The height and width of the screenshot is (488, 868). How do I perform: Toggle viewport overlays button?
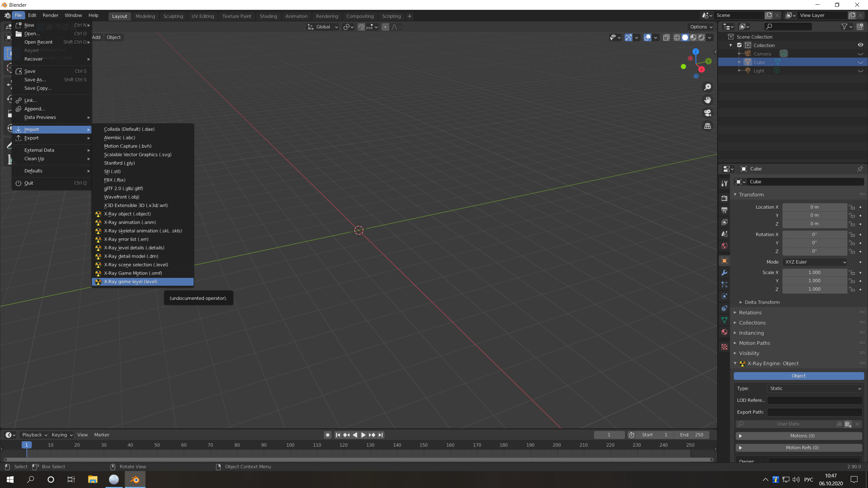pyautogui.click(x=647, y=37)
